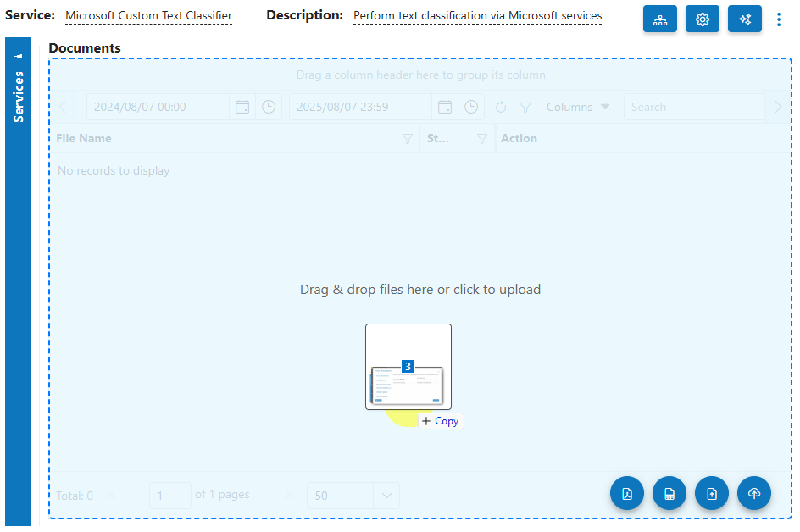Export documents to spreadsheet
This screenshot has height=532, width=800.
(x=669, y=493)
